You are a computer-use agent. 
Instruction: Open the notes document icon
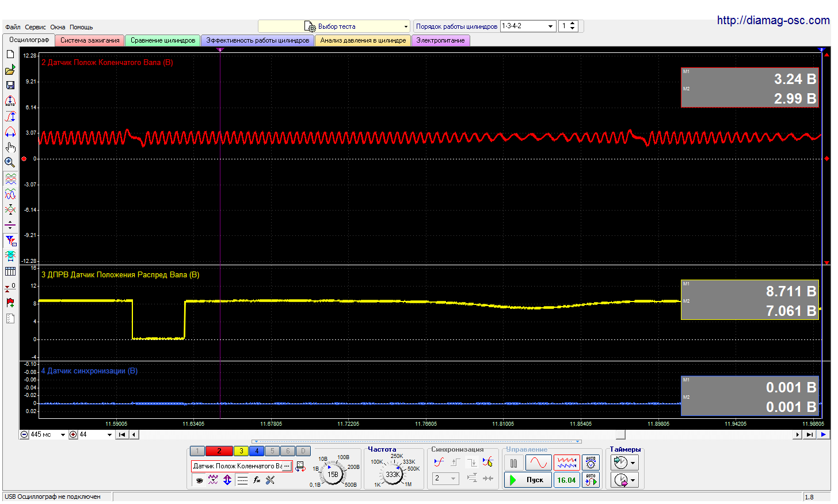pos(10,318)
